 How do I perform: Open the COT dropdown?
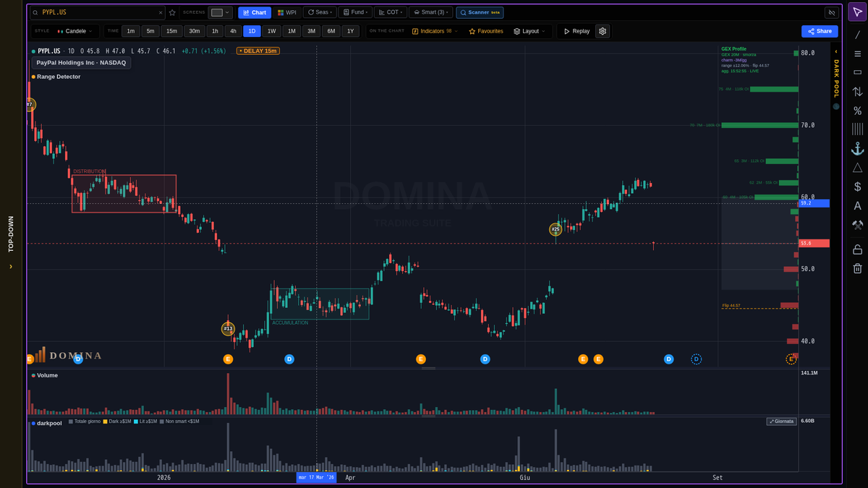tap(391, 12)
